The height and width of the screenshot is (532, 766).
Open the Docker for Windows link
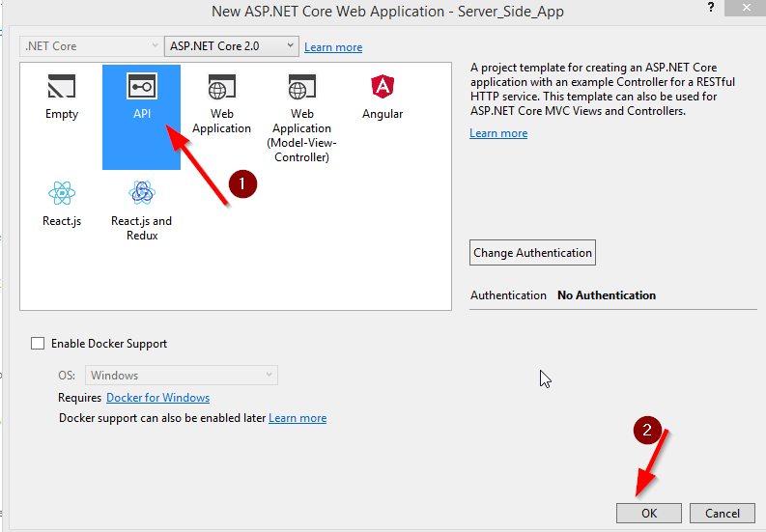[157, 398]
